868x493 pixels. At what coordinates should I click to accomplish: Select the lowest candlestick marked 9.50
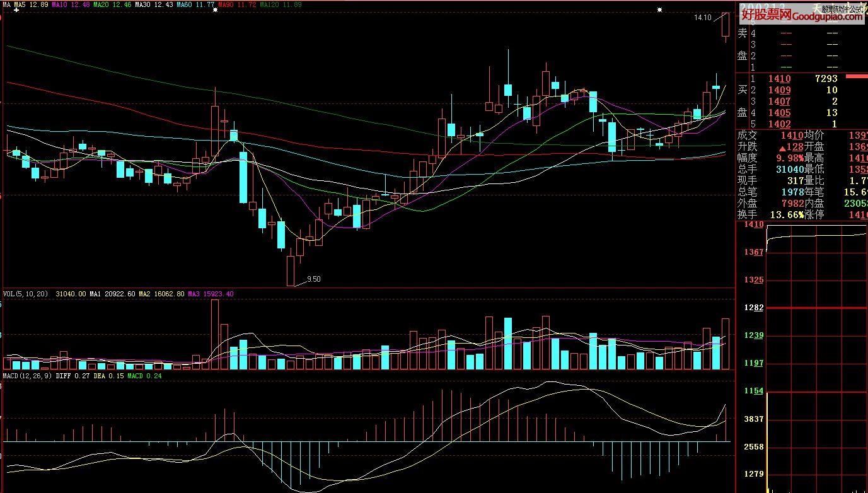291,270
